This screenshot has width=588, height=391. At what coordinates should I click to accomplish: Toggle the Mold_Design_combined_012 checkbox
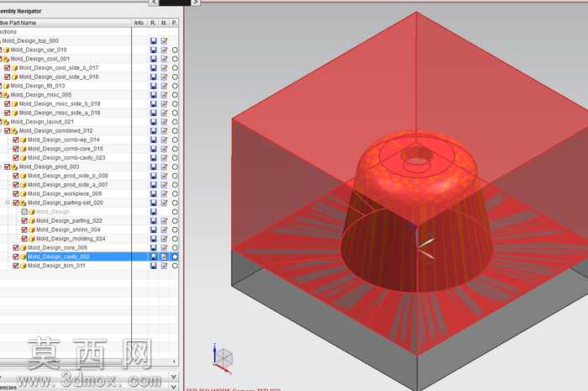[7, 131]
